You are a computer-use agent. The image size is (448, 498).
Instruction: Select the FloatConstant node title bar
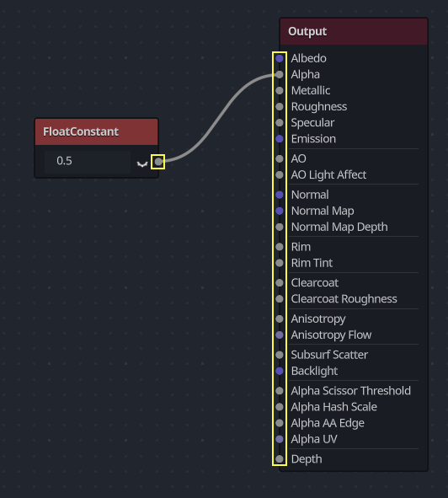pos(96,131)
